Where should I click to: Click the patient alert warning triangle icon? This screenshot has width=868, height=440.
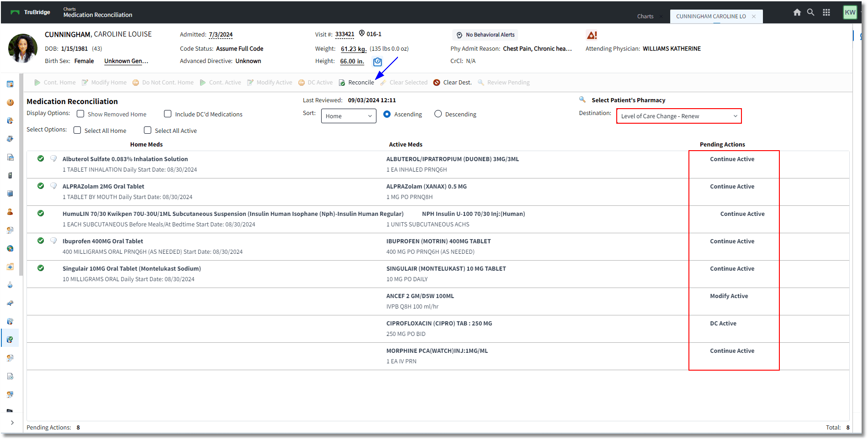[592, 35]
